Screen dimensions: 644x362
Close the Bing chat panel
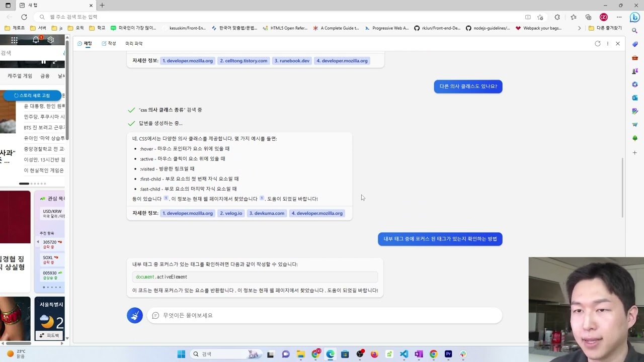pyautogui.click(x=618, y=44)
